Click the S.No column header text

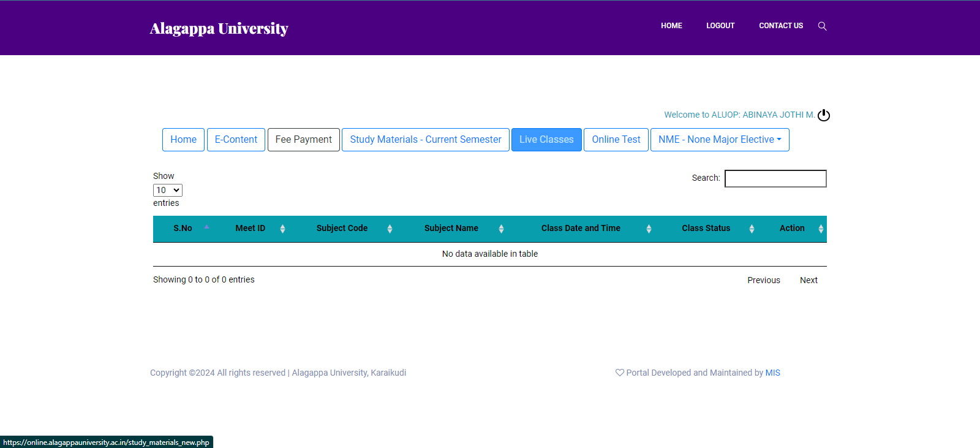coord(183,228)
